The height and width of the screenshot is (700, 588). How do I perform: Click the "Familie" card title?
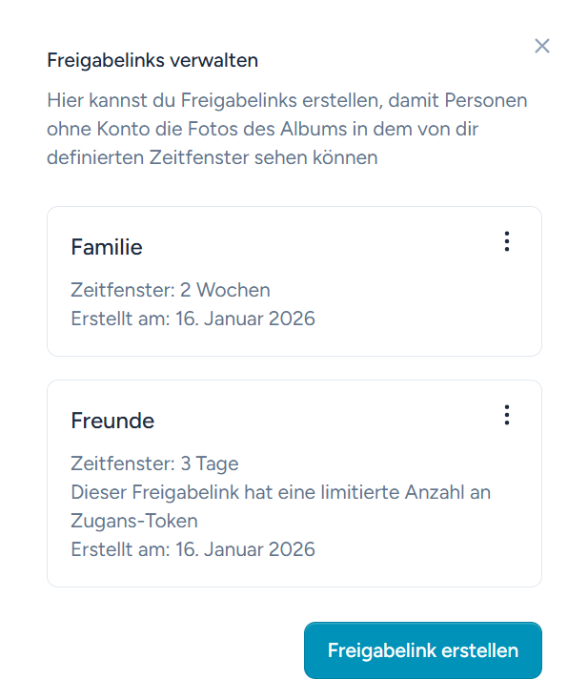tap(107, 247)
